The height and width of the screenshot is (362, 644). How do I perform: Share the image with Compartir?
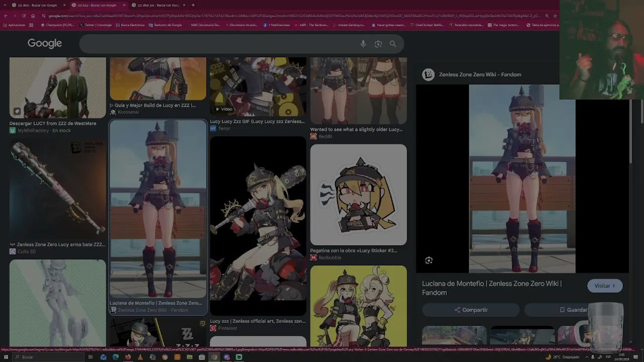coord(471,310)
